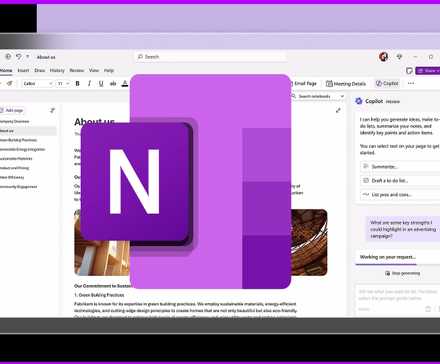Toggle the Copilot ribbon button
This screenshot has width=440, height=364.
point(387,83)
